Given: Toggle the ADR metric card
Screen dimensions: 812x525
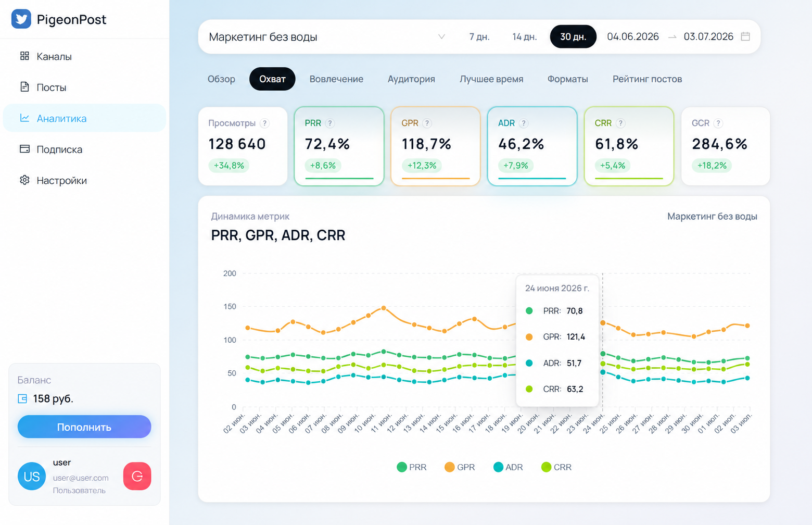Looking at the screenshot, I should click(x=532, y=146).
